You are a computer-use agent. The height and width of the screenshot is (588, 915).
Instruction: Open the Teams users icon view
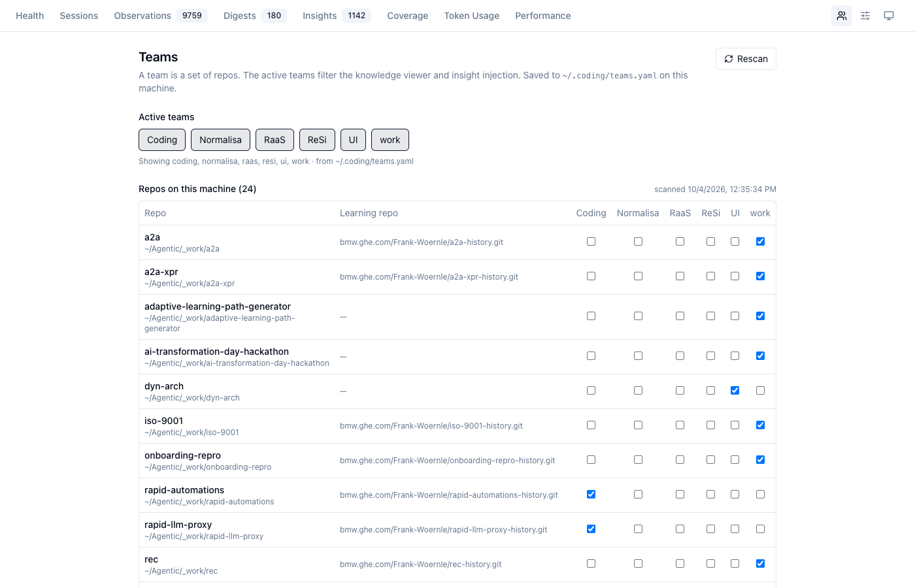tap(842, 16)
